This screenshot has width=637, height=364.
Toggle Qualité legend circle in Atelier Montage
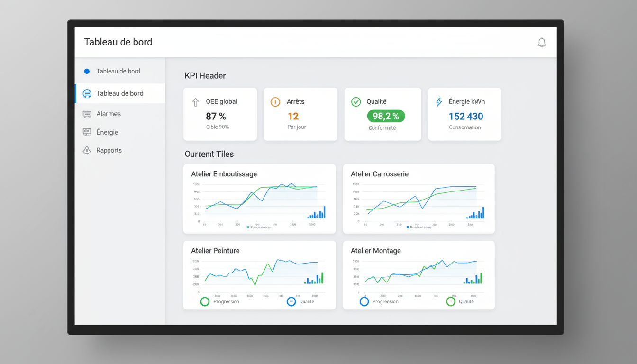click(x=451, y=301)
